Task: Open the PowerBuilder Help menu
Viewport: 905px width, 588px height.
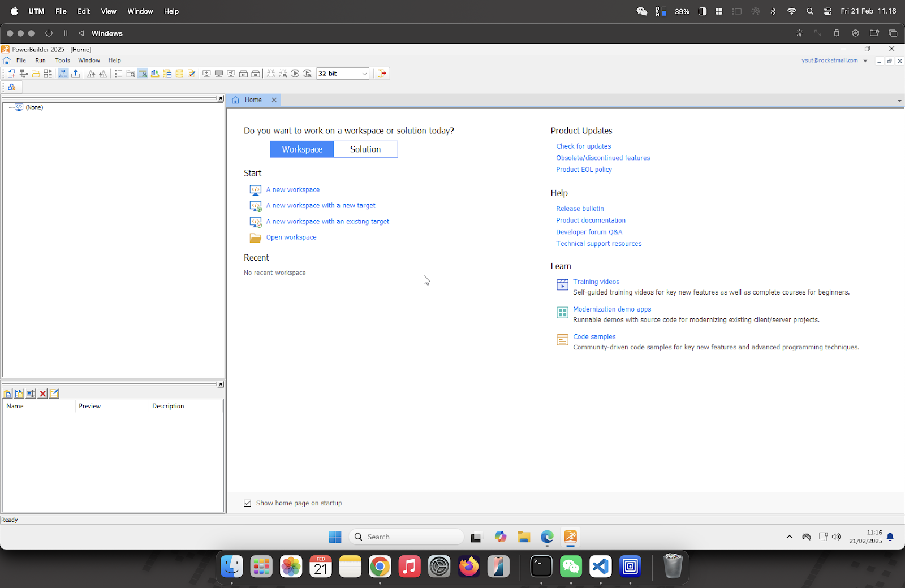Action: point(115,60)
